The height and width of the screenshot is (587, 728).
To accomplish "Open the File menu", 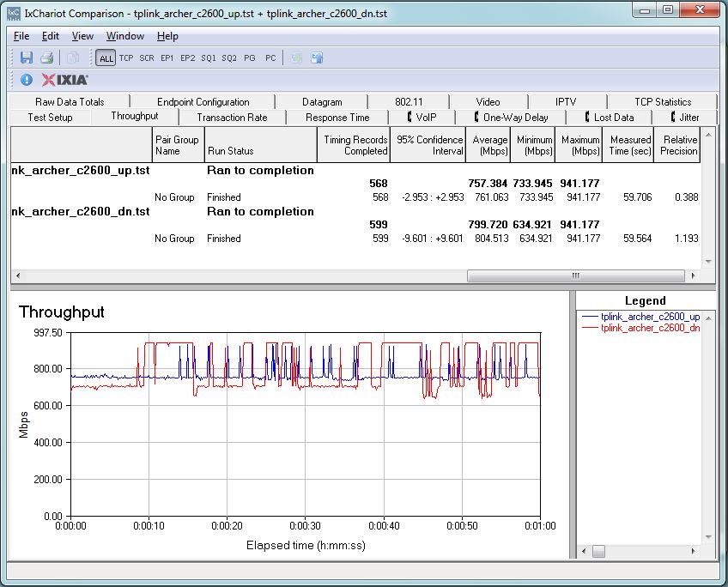I will tap(21, 36).
